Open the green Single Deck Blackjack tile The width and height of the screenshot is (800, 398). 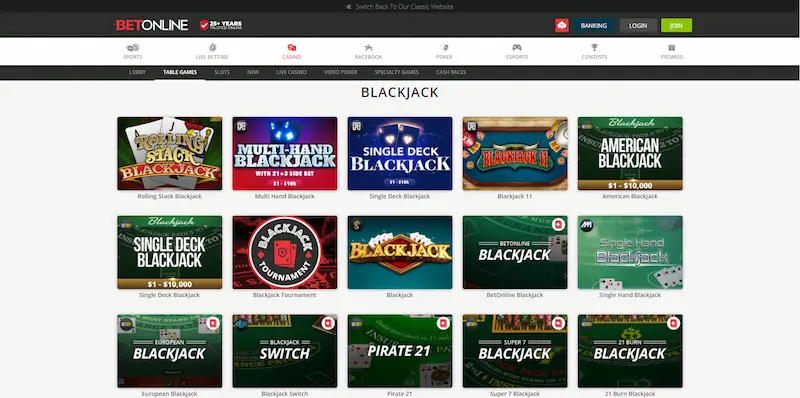[169, 253]
